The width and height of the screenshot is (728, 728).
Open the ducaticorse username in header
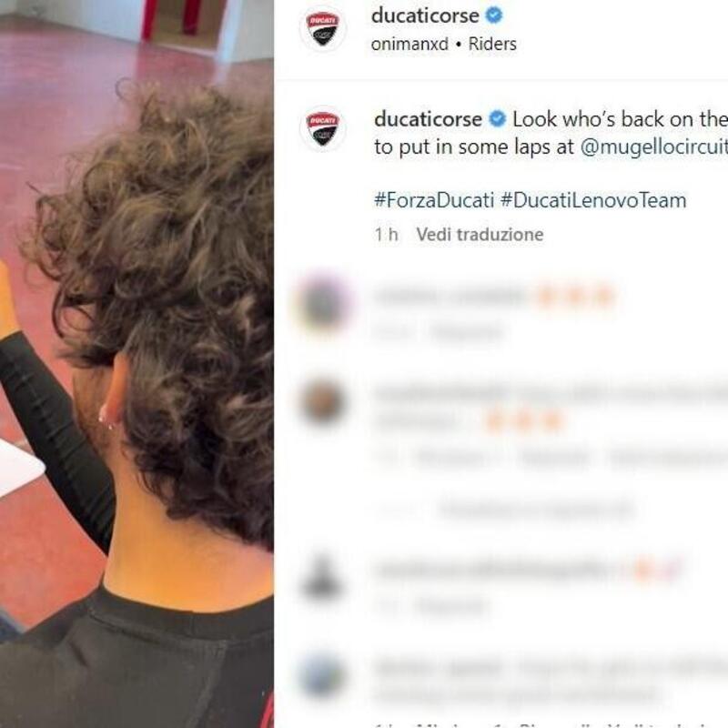point(425,16)
